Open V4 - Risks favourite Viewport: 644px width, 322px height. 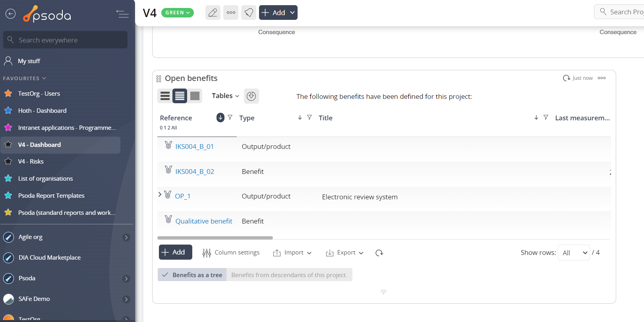(x=31, y=161)
